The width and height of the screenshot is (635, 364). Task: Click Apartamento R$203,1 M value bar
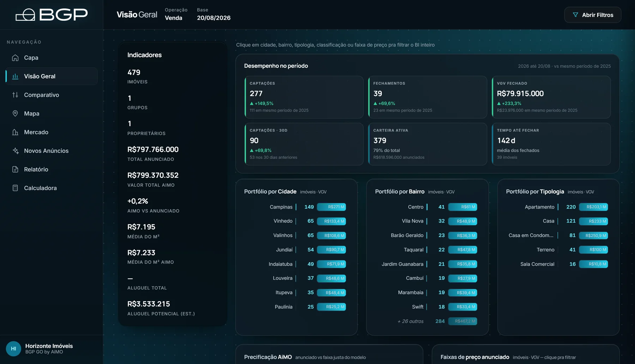593,207
